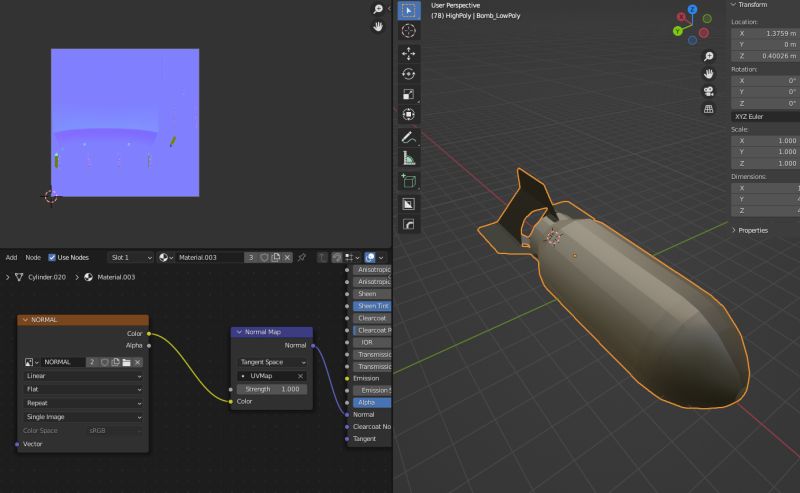Toggle fake user shield for Material.003
This screenshot has height=493, width=800.
pyautogui.click(x=264, y=257)
